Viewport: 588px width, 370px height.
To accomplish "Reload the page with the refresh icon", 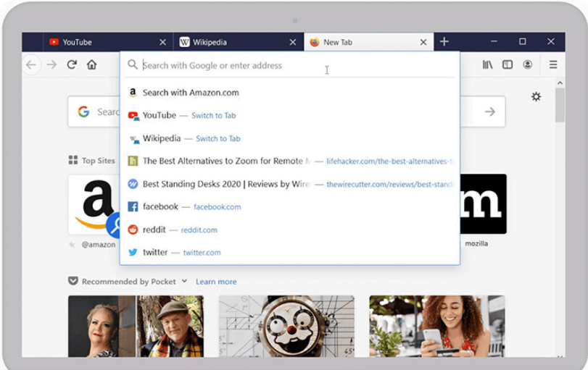I will 72,64.
